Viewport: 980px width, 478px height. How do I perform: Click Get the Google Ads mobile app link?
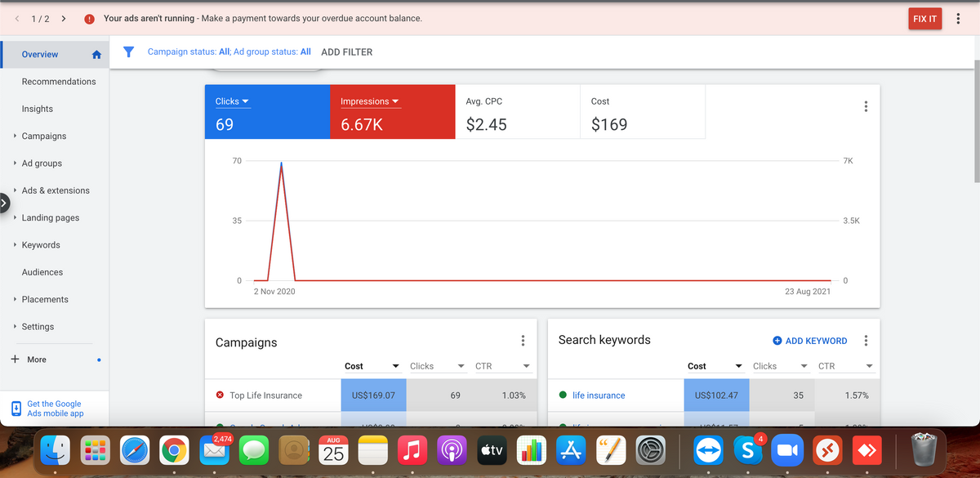pyautogui.click(x=56, y=409)
